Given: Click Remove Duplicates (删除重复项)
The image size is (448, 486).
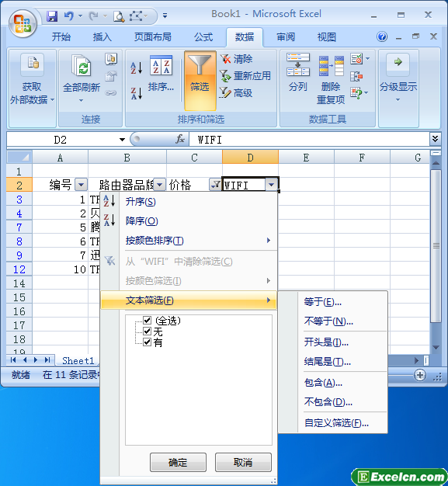Looking at the screenshot, I should [x=331, y=80].
